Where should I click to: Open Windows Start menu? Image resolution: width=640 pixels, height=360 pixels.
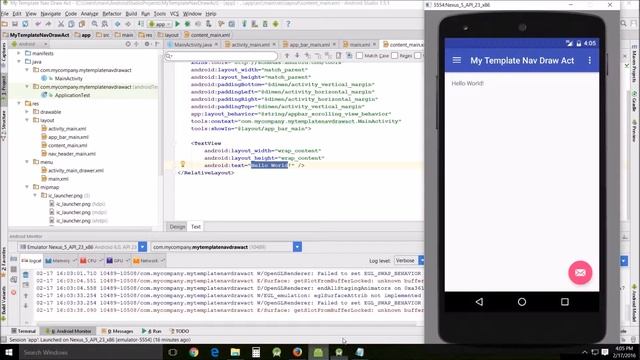point(8,352)
